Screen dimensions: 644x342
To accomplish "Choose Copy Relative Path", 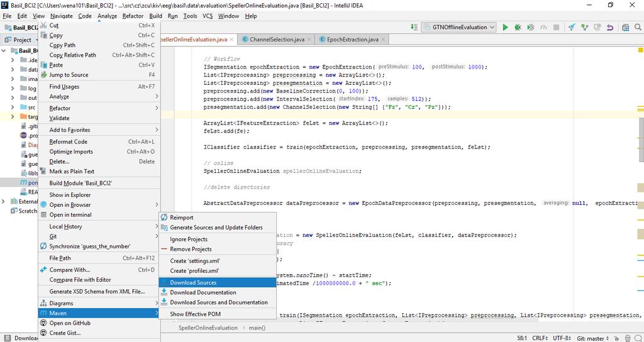I will click(x=99, y=55).
